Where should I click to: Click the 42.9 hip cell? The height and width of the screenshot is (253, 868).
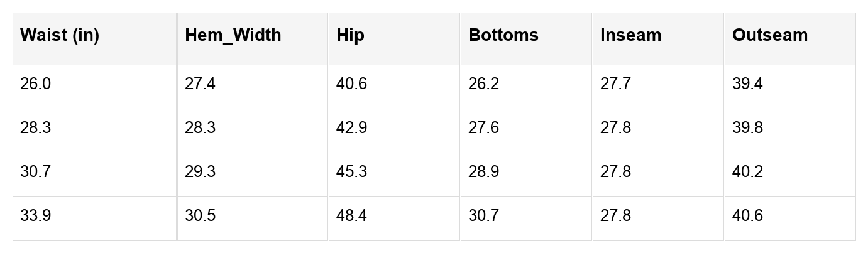352,128
